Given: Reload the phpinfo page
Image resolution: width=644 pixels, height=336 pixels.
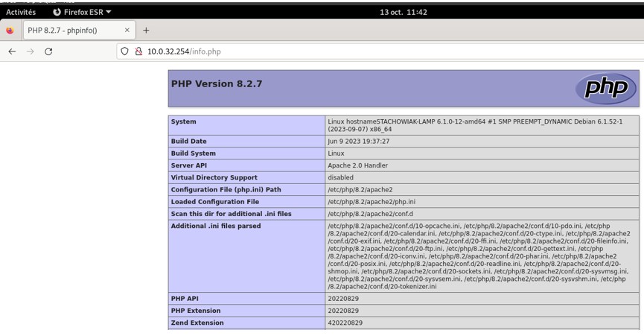Looking at the screenshot, I should pyautogui.click(x=48, y=51).
